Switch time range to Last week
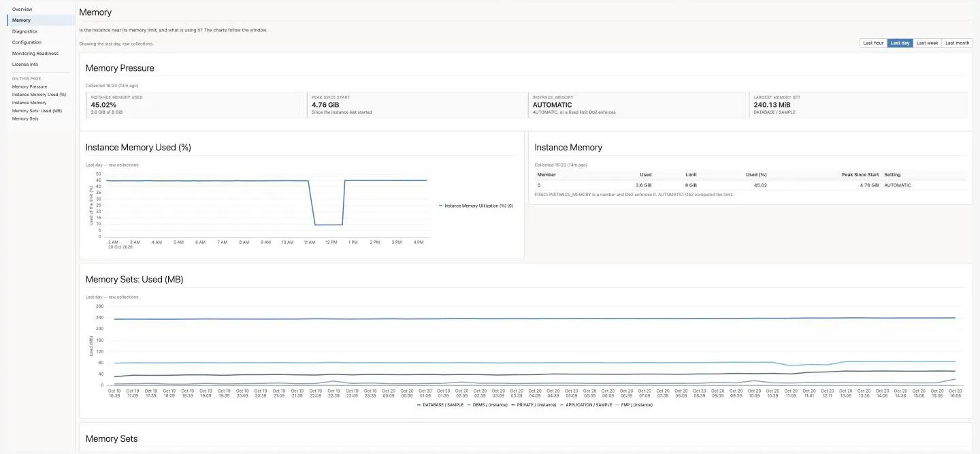 927,43
